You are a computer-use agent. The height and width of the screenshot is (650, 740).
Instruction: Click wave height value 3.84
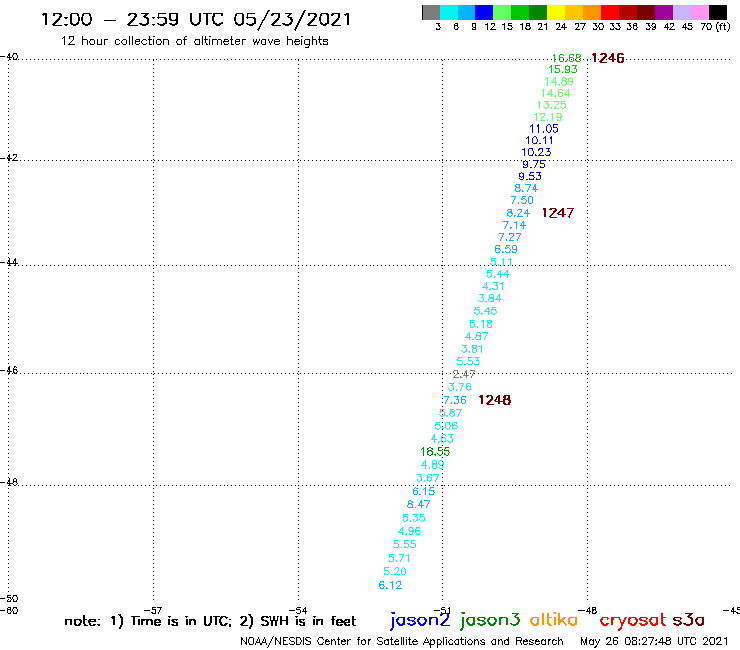coord(489,298)
